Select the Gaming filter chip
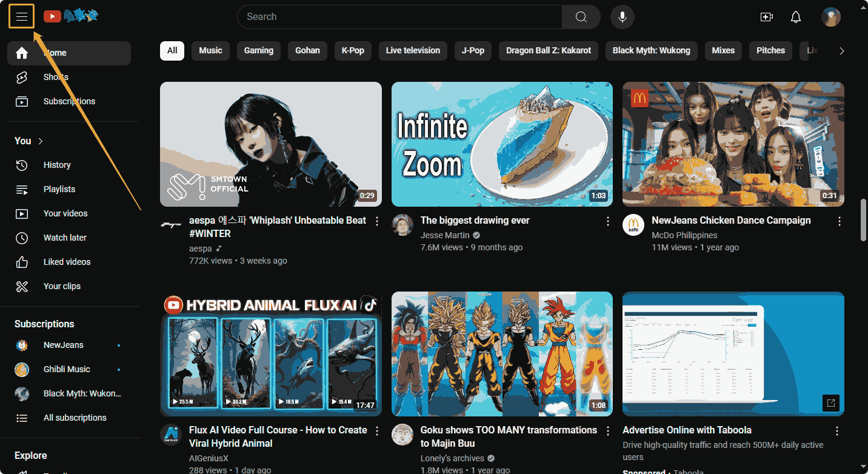The image size is (868, 474). 259,51
